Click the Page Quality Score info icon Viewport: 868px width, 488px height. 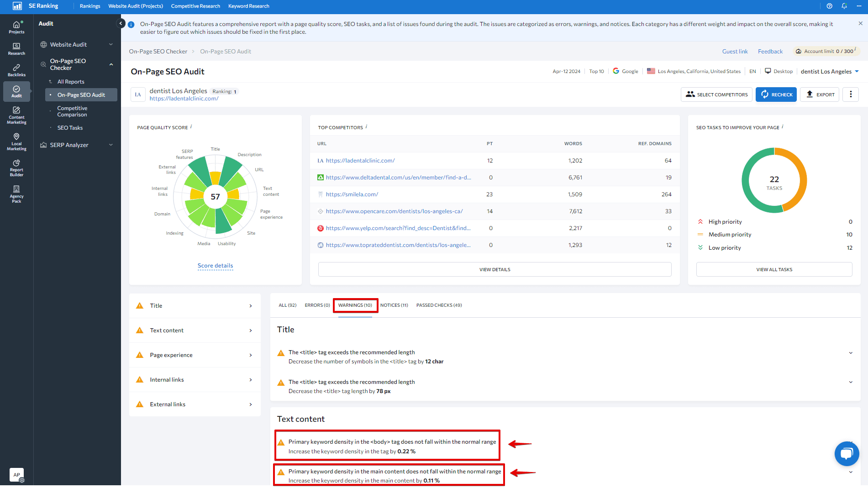point(191,127)
